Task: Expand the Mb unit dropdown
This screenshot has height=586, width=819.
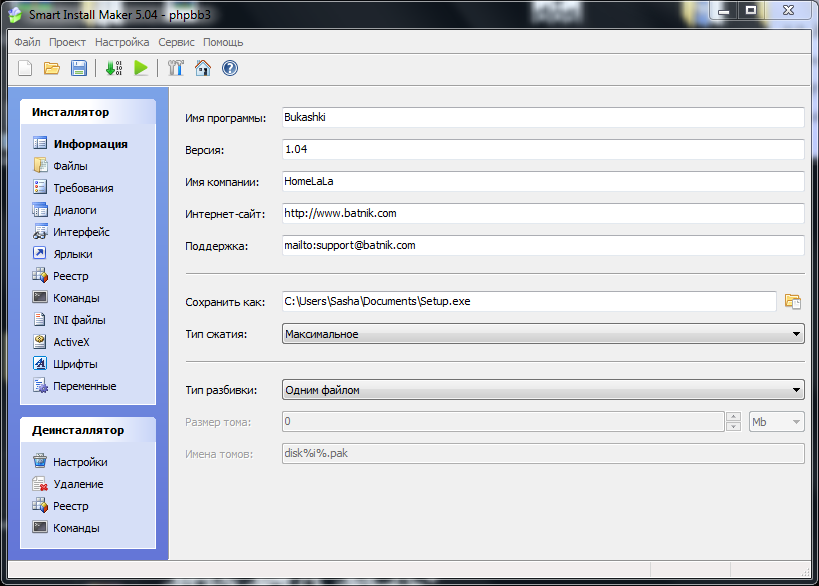Action: tap(777, 421)
